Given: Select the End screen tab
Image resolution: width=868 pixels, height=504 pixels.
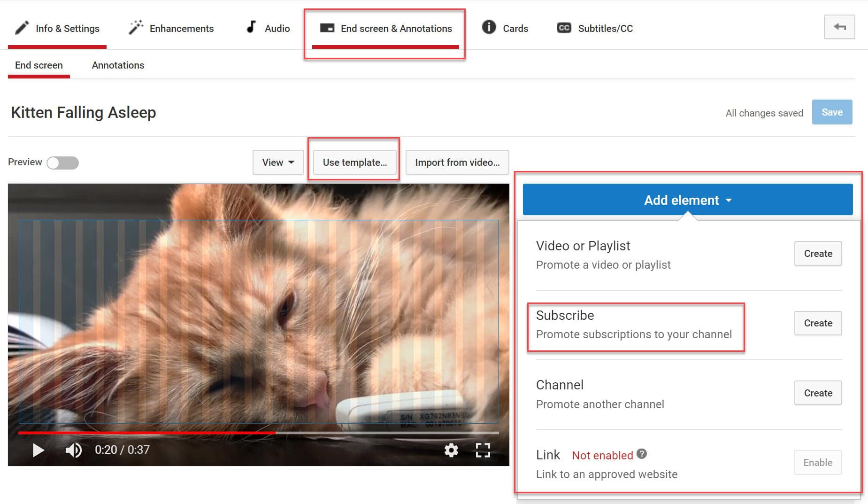Looking at the screenshot, I should 38,65.
